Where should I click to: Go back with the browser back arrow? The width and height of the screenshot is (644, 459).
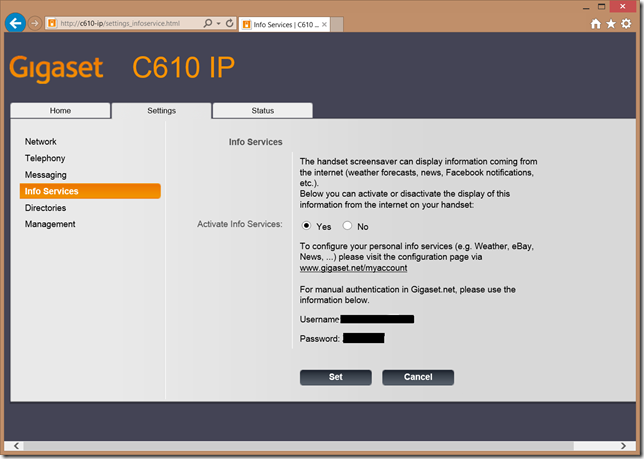coord(15,23)
